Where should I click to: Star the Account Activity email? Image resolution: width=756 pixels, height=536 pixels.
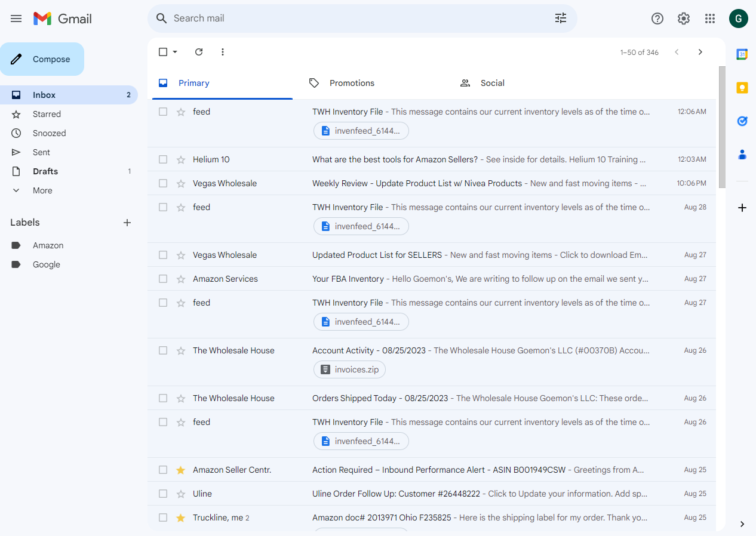pyautogui.click(x=181, y=350)
